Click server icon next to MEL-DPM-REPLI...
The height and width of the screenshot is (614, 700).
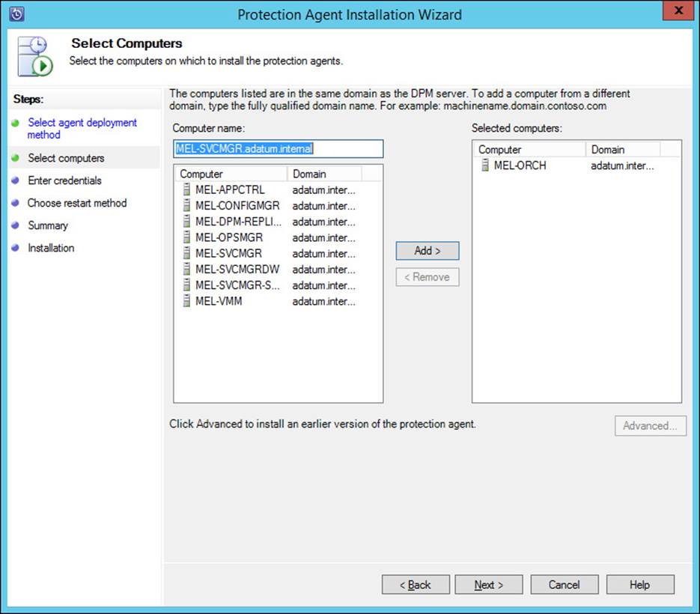tap(186, 222)
